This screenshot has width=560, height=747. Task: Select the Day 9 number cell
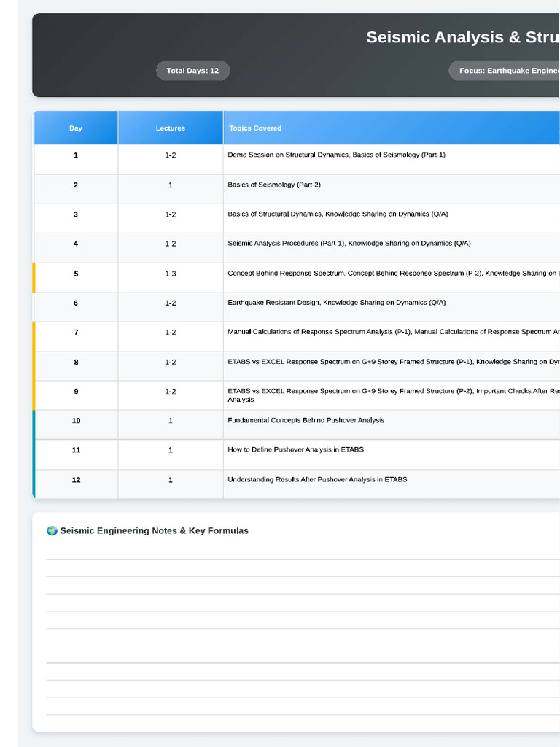click(x=76, y=395)
